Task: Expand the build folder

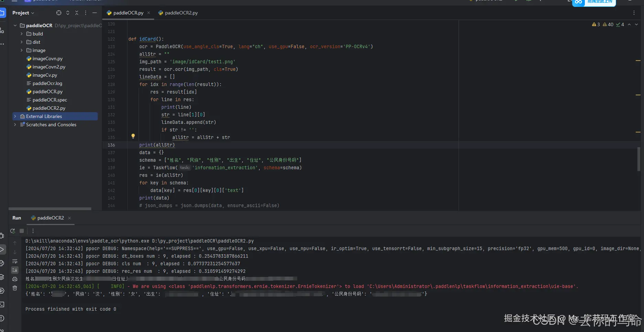Action: [22, 34]
